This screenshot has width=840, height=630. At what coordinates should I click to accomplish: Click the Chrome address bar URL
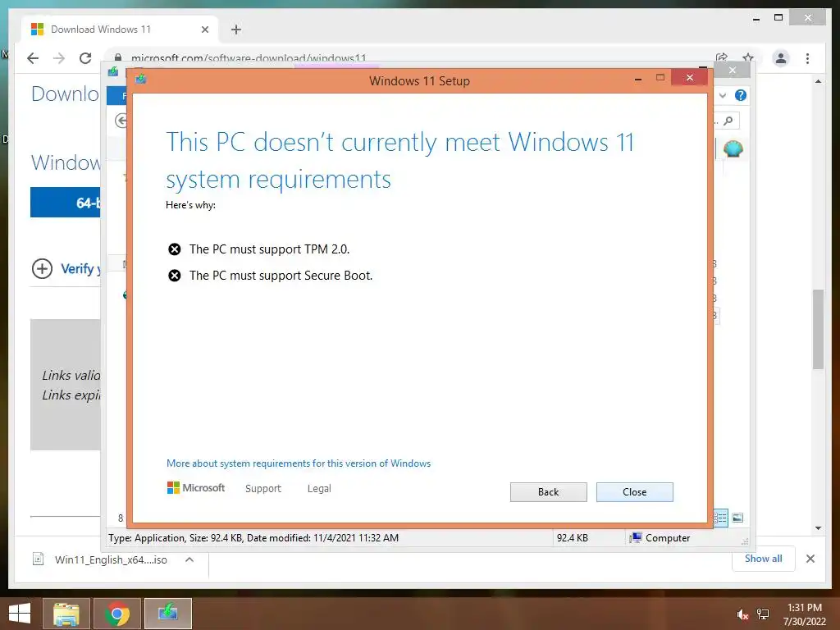[x=249, y=57]
